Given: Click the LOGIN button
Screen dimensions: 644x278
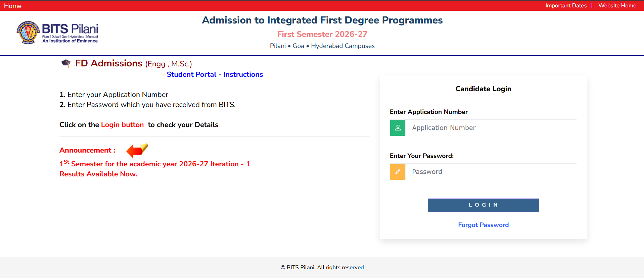Looking at the screenshot, I should point(483,205).
